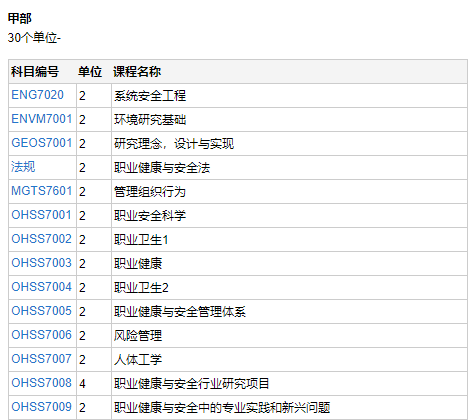
Task: Open the OHSS7009 course link
Action: click(x=41, y=407)
